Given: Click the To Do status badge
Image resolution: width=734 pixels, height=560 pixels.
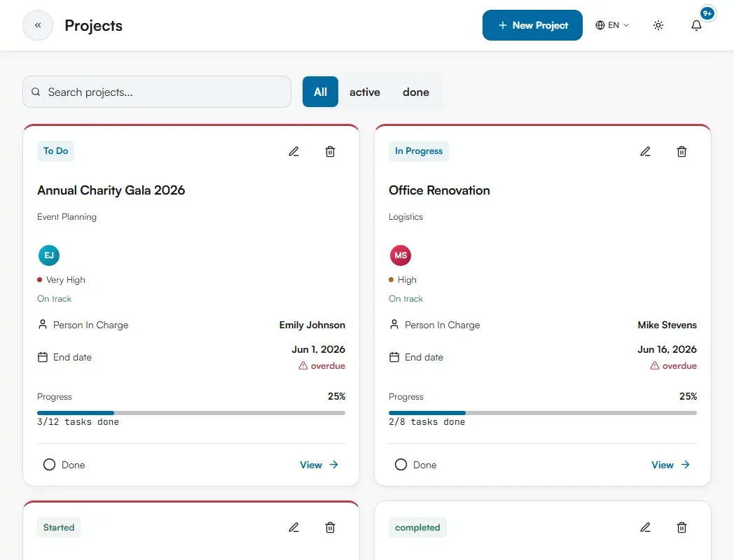Looking at the screenshot, I should point(56,151).
